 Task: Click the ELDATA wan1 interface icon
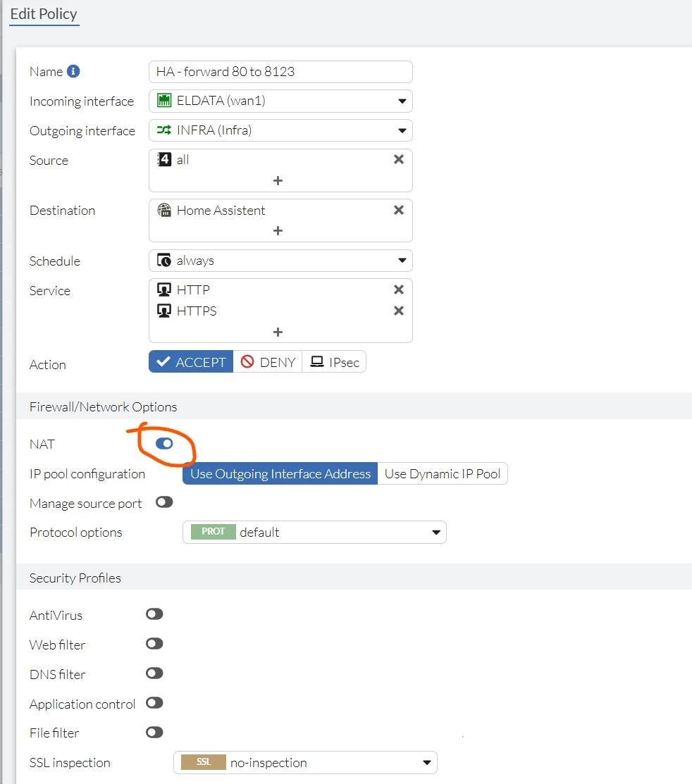point(164,101)
